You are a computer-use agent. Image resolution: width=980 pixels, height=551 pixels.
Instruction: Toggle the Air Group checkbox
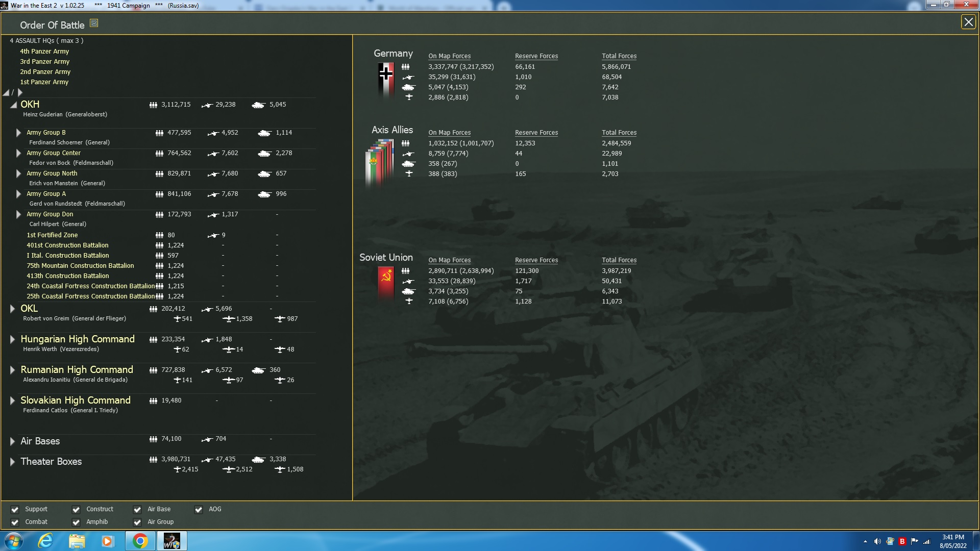coord(137,522)
